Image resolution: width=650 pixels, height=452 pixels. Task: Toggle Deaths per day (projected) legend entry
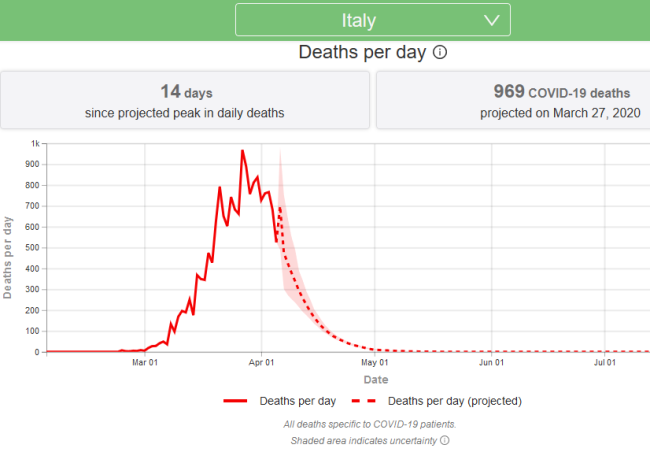coord(454,400)
